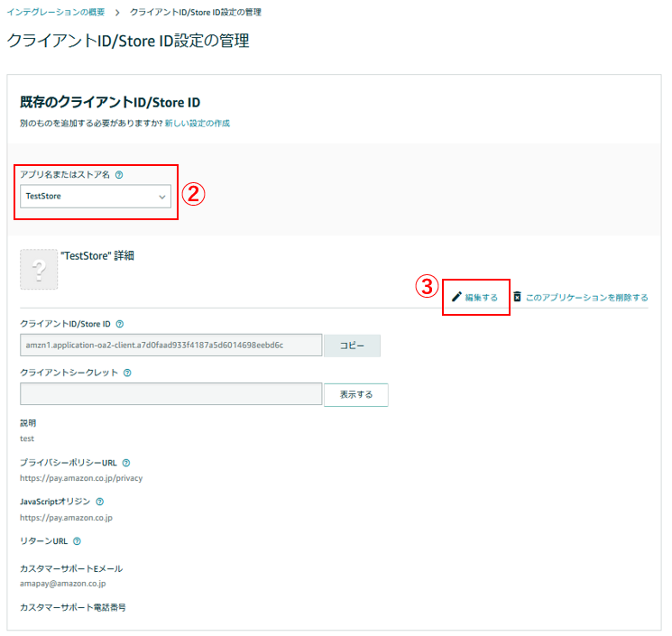Open the TestStore store name dropdown

point(95,196)
